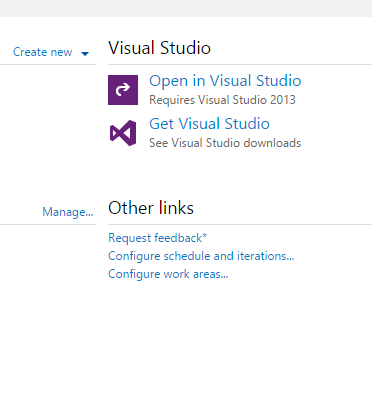Screen dimensions: 372x400
Task: Open the project via Open in Visual Studio link
Action: [225, 81]
